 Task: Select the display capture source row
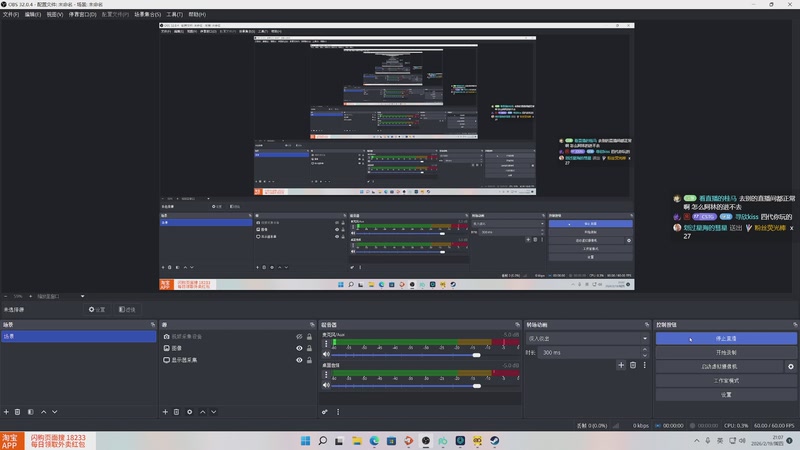(237, 360)
